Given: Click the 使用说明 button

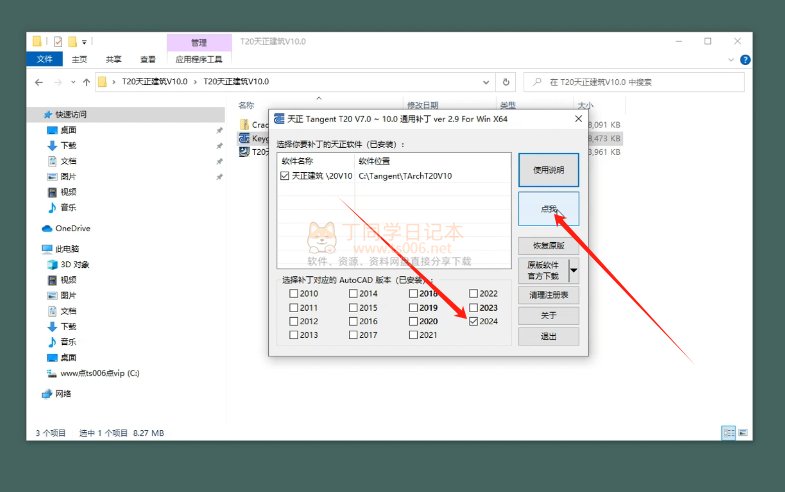Looking at the screenshot, I should point(549,170).
